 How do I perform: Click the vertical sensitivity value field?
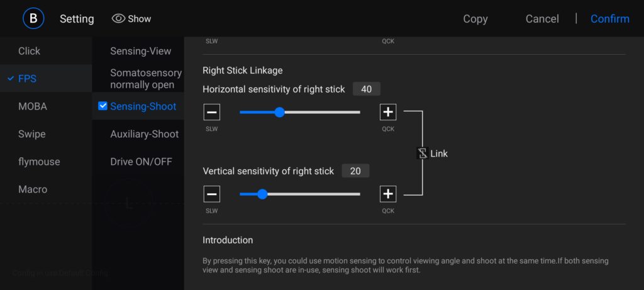pos(355,171)
